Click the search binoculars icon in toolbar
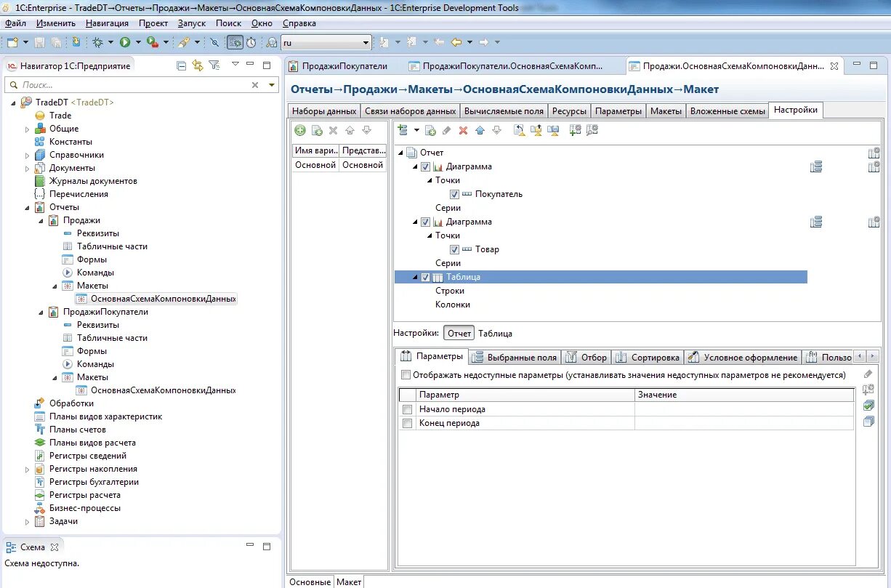The image size is (891, 588). 272,42
